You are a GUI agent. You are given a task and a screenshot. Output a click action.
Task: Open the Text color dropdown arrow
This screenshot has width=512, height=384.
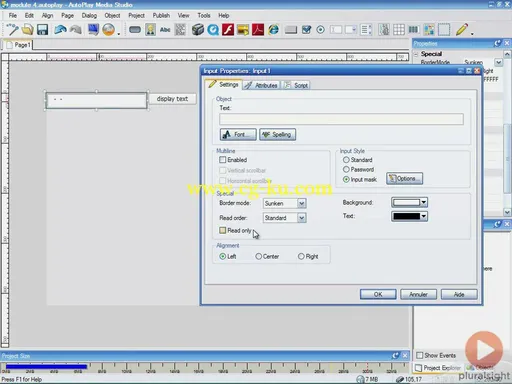pos(423,216)
